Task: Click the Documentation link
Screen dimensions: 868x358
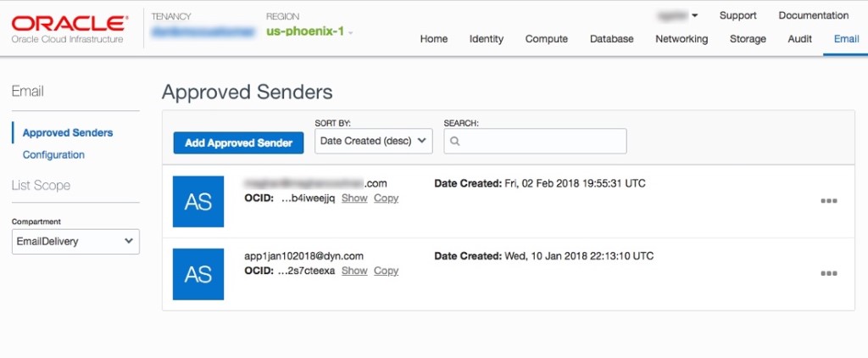Action: tap(813, 15)
